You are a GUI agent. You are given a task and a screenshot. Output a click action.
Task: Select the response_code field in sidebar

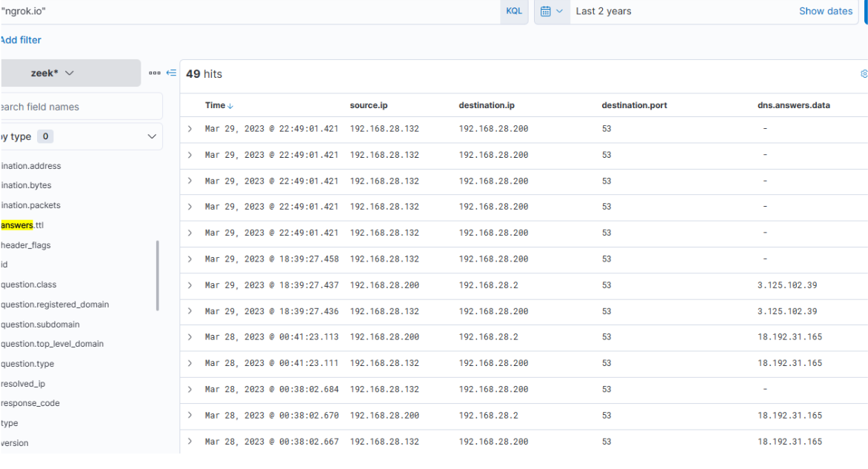click(x=30, y=403)
